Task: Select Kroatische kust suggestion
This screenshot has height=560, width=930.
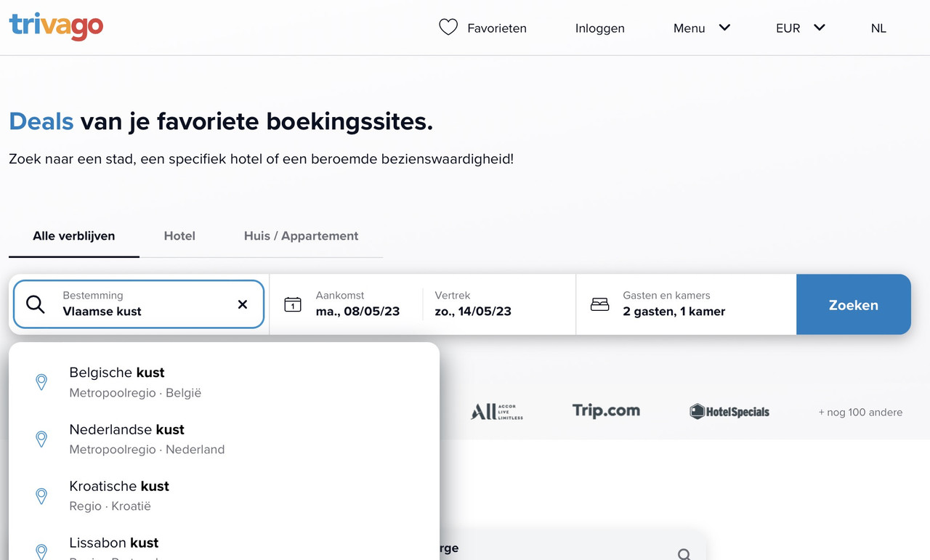Action: click(x=224, y=495)
